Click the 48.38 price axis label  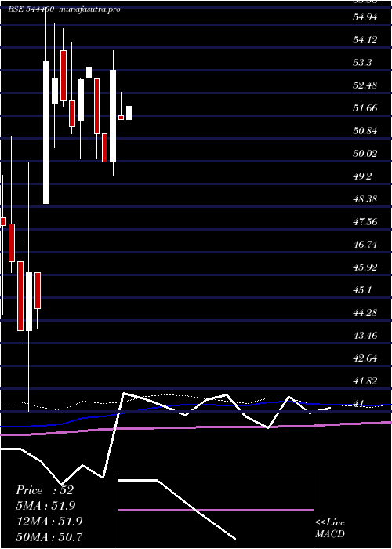point(365,198)
